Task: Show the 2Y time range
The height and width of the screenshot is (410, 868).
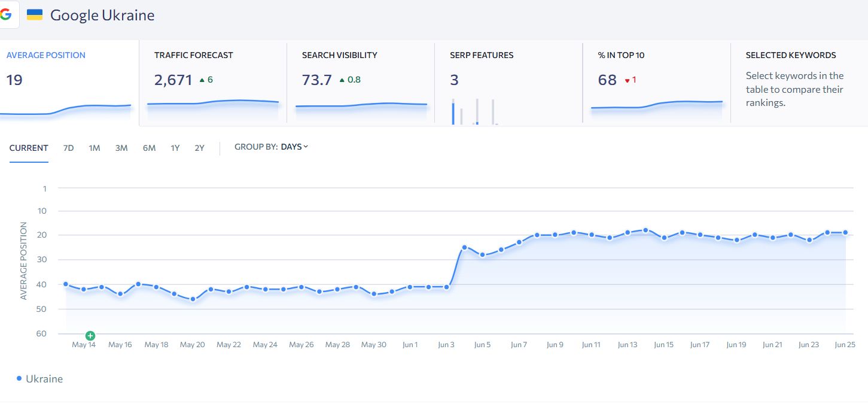Action: (x=199, y=148)
